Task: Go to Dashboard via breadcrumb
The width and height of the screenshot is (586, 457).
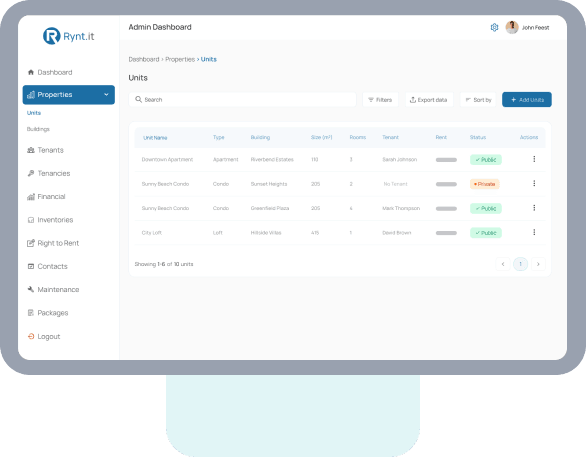Action: [144, 59]
